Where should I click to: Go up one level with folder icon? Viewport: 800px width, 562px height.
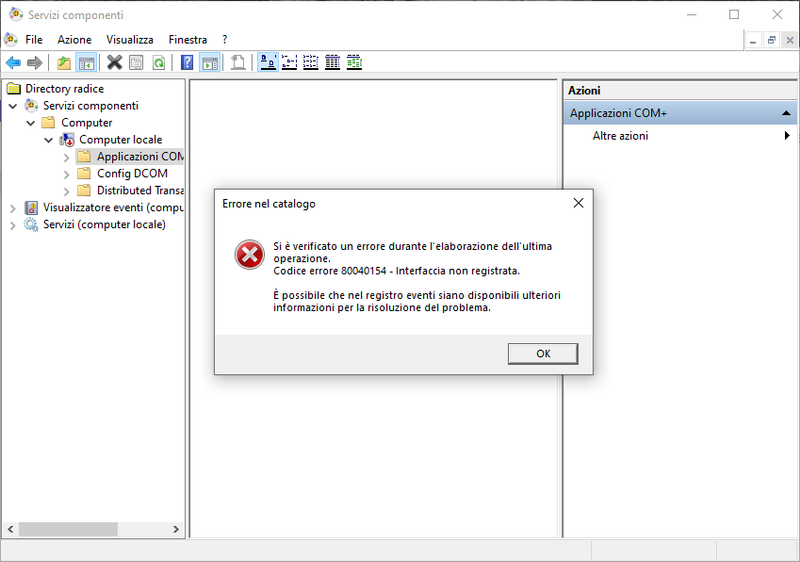point(64,63)
